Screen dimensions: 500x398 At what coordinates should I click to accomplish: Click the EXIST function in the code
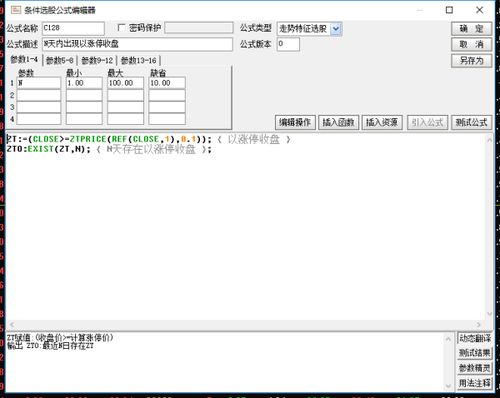(x=41, y=149)
